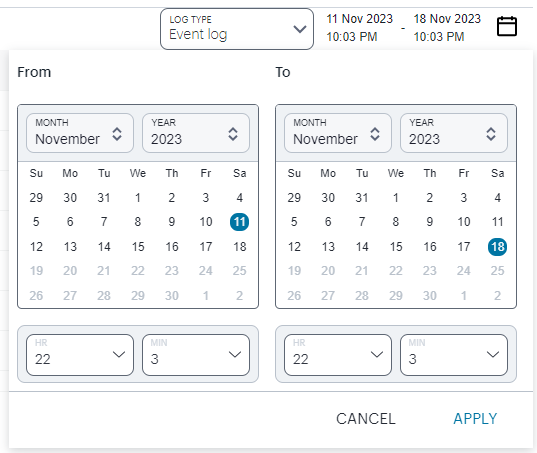Open From calendar Month selector
This screenshot has width=537, height=453.
pyautogui.click(x=80, y=133)
